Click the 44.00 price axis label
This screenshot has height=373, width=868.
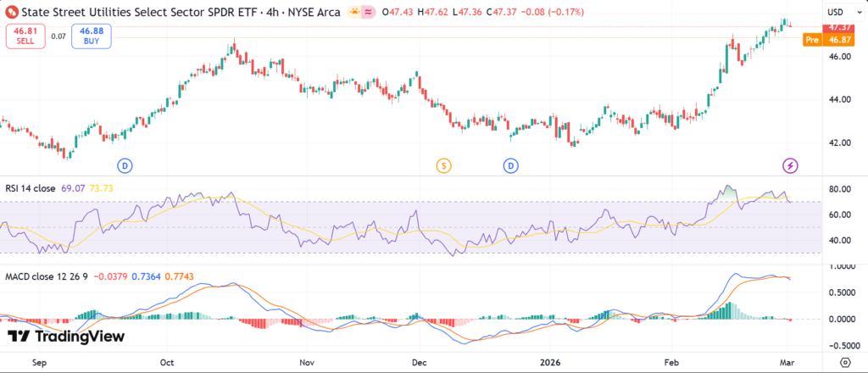click(x=840, y=100)
